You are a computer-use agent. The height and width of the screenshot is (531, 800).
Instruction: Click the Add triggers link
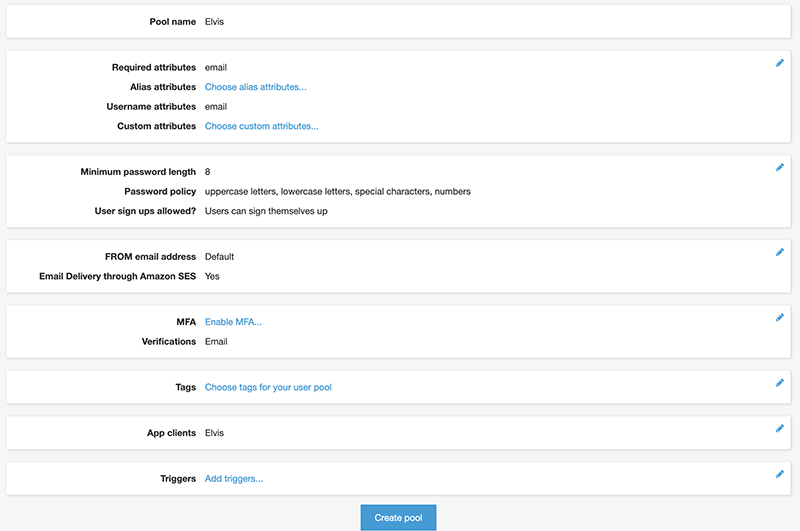(x=234, y=479)
